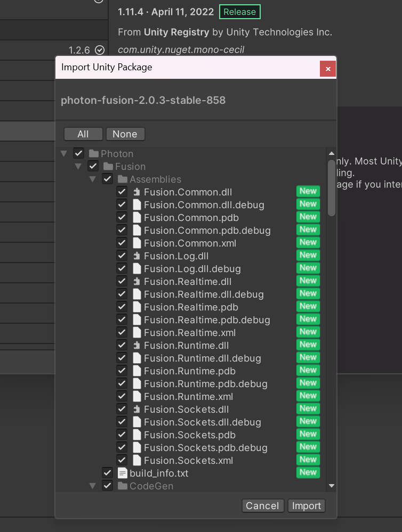Click com.unity.nuget.mono-cecil package identifier
The width and height of the screenshot is (402, 532).
(181, 50)
